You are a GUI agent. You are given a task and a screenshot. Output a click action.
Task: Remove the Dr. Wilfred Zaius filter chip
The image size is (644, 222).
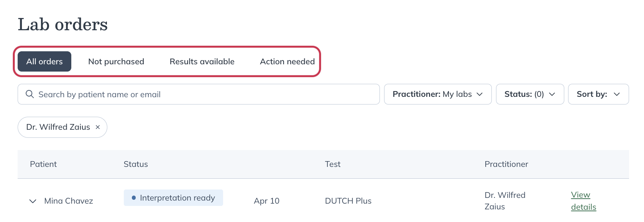pos(97,127)
